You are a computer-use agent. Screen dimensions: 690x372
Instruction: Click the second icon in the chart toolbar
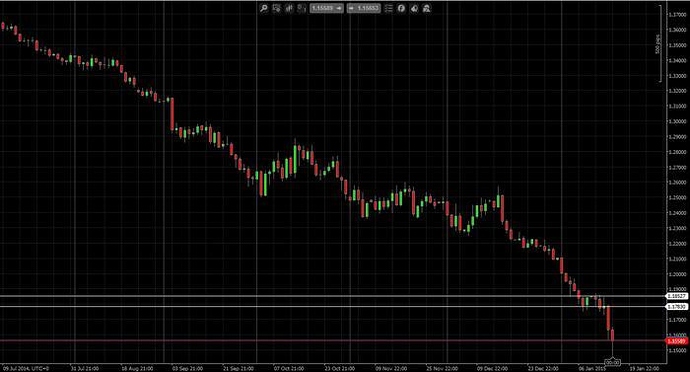click(x=276, y=8)
